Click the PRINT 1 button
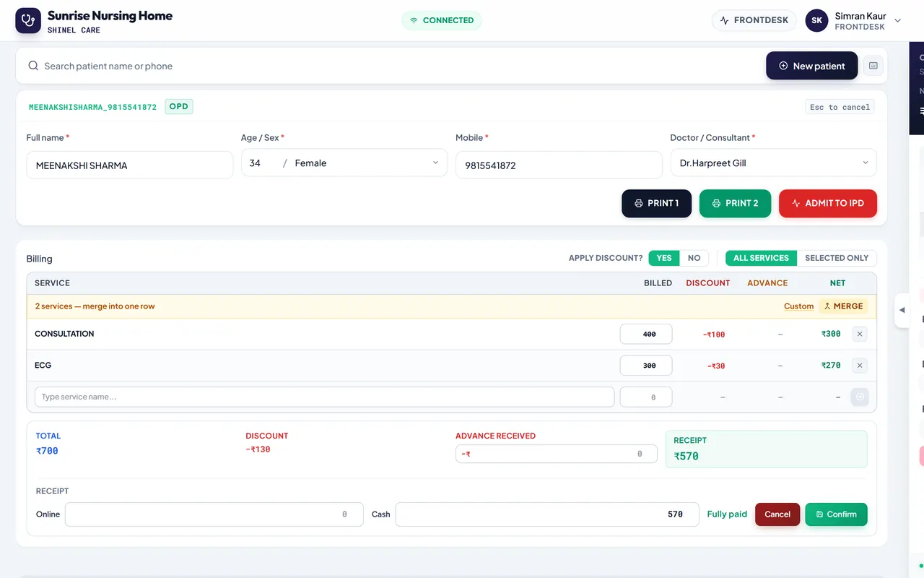Image resolution: width=924 pixels, height=578 pixels. (656, 204)
